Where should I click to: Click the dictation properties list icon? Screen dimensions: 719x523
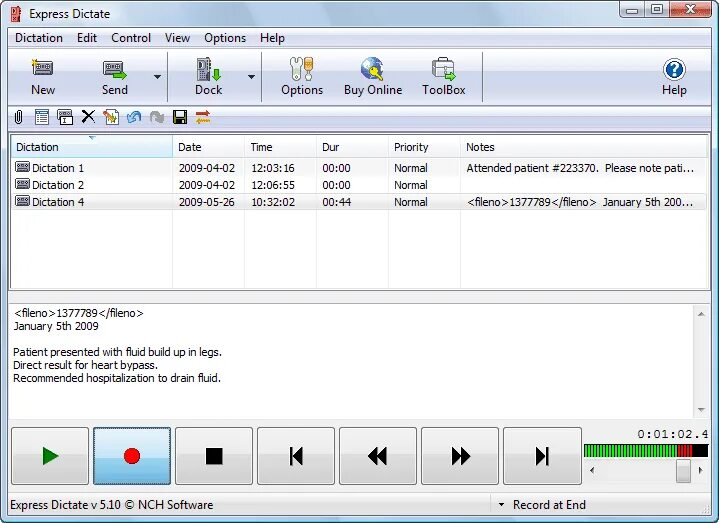pyautogui.click(x=42, y=117)
